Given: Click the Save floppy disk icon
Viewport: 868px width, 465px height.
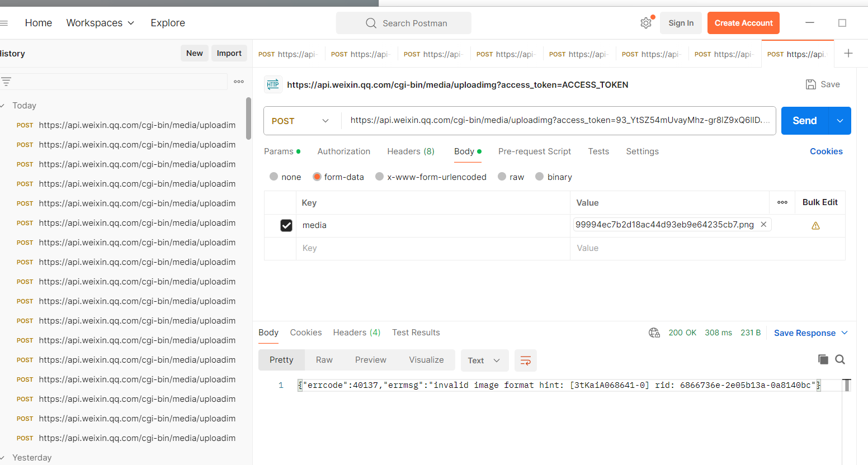Looking at the screenshot, I should 810,84.
